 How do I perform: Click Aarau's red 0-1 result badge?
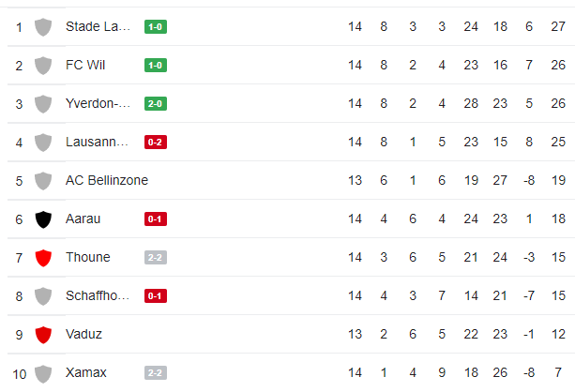[156, 219]
